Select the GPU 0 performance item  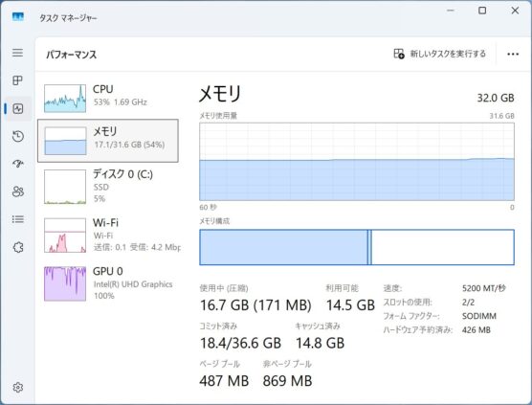(108, 283)
